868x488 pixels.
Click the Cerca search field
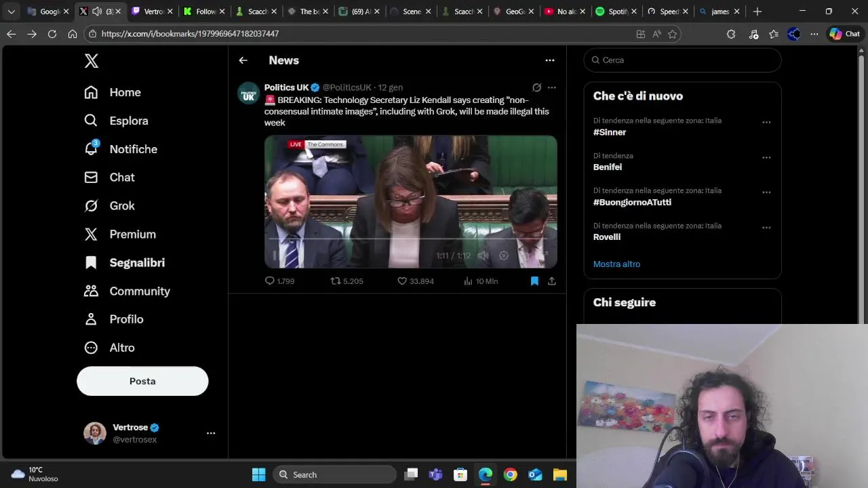[x=683, y=60]
